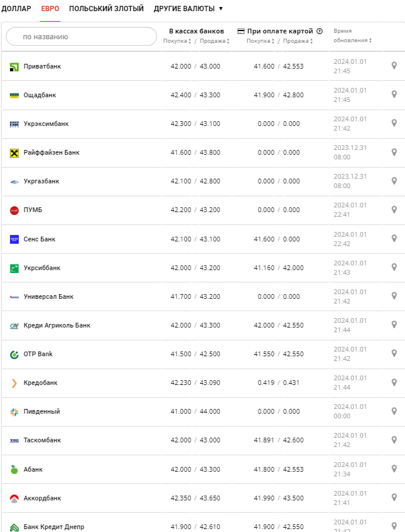Expand the Другие валюты dropdown

click(x=188, y=9)
